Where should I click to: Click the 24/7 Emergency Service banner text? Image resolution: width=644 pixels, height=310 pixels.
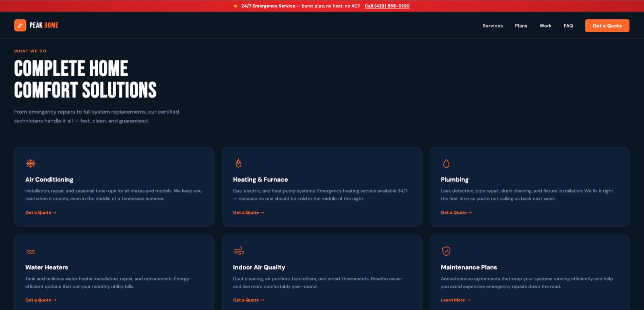(301, 6)
